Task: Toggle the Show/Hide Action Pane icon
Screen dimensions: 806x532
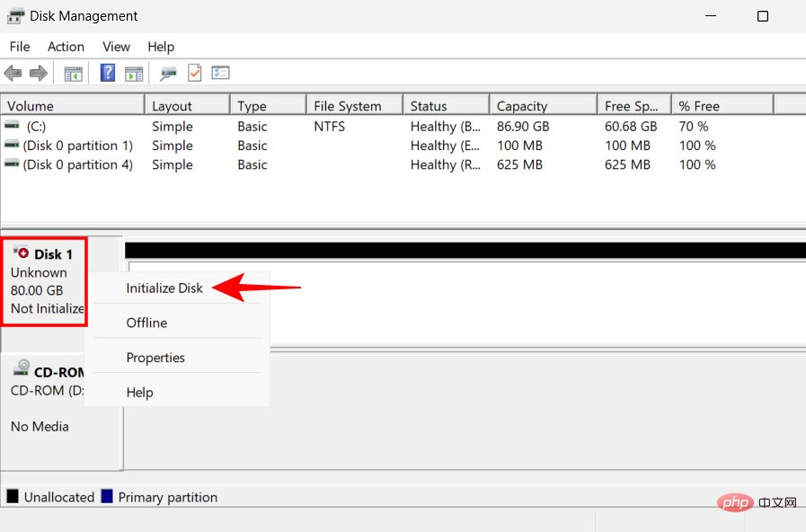Action: pos(134,74)
